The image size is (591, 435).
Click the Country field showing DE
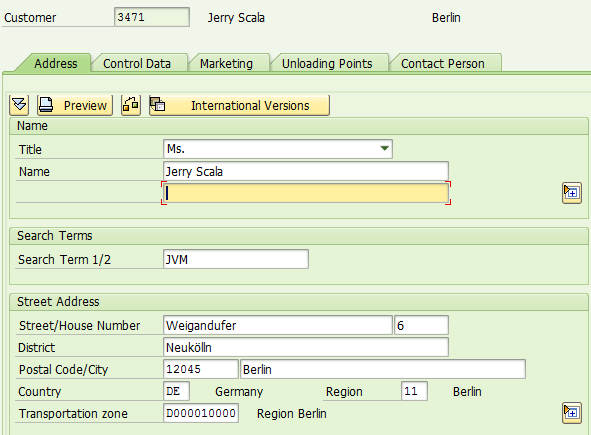176,391
